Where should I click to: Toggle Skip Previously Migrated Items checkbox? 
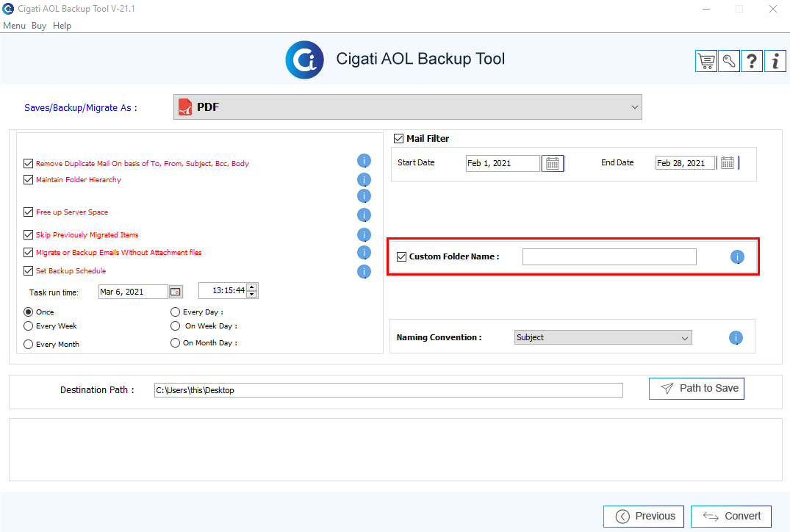28,234
